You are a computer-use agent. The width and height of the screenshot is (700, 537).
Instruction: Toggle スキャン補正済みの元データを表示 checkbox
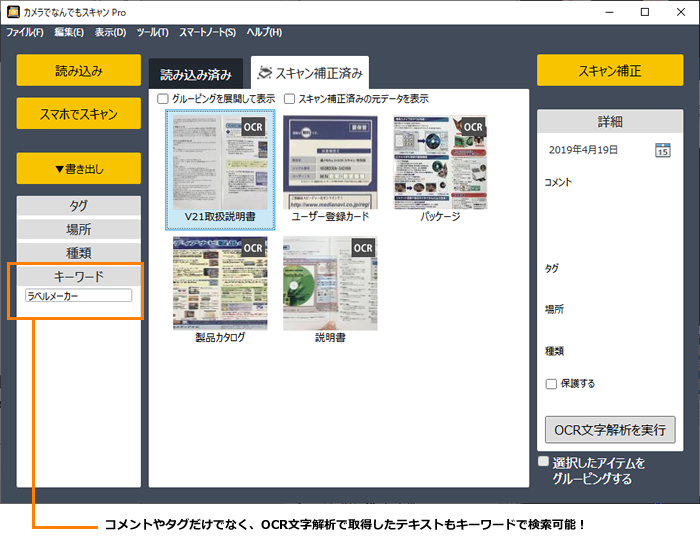tap(289, 99)
